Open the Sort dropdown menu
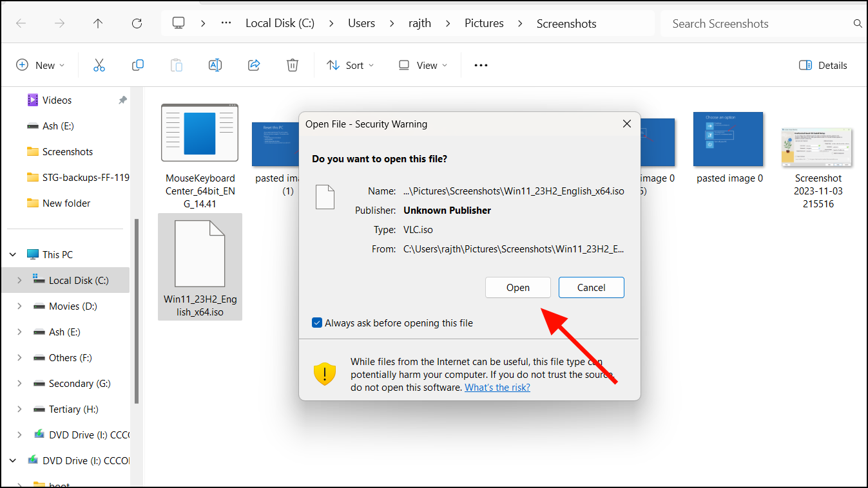This screenshot has height=488, width=868. pyautogui.click(x=351, y=65)
